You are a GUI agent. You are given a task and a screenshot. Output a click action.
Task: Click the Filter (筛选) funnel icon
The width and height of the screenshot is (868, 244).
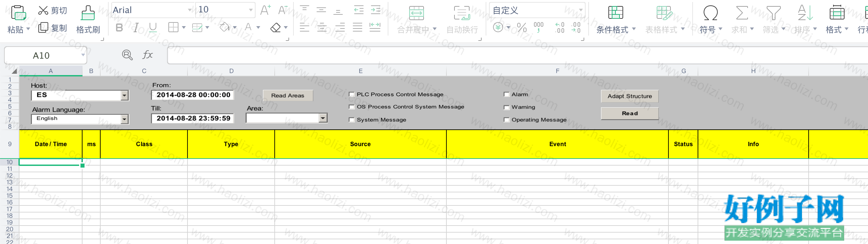coord(773,13)
